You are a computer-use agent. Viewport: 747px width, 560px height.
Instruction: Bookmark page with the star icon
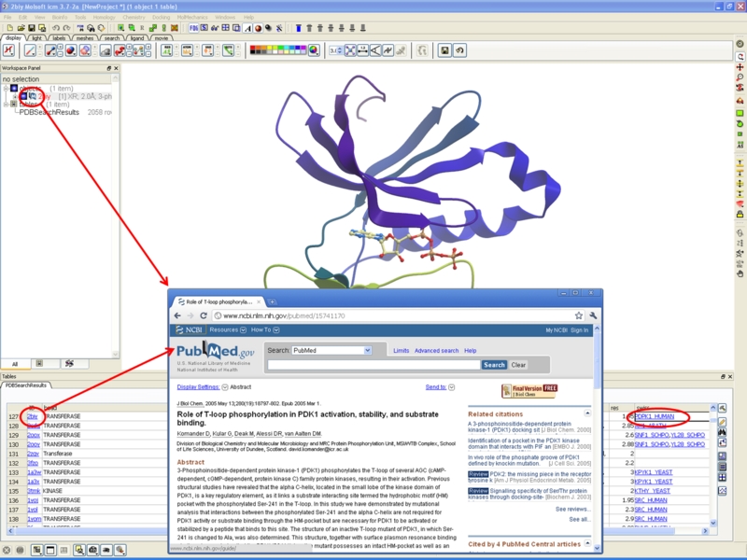(x=579, y=316)
